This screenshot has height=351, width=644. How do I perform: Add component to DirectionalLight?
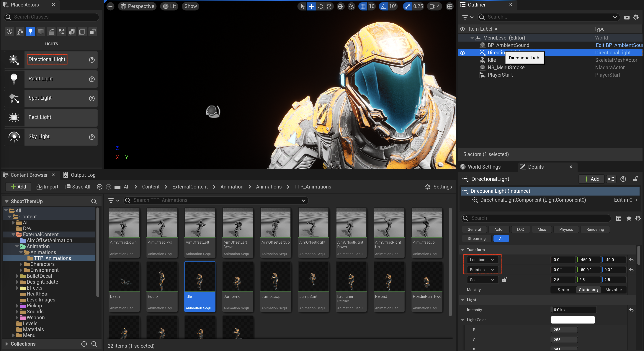coord(591,179)
